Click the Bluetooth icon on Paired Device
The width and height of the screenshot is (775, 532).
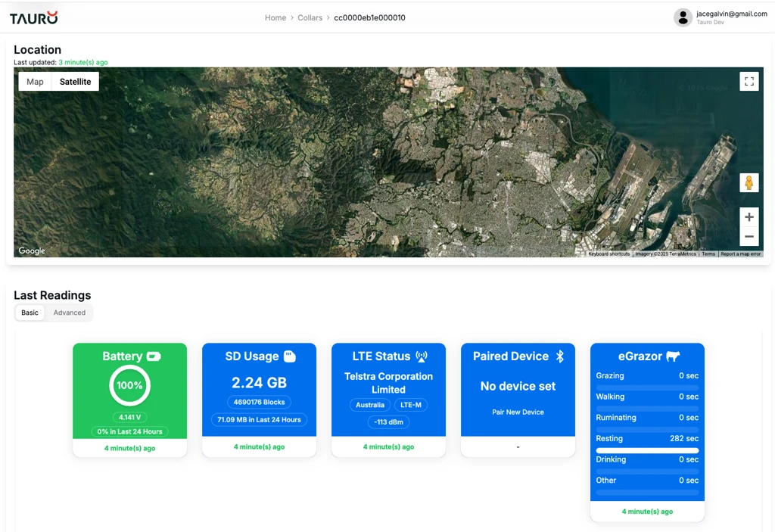560,356
